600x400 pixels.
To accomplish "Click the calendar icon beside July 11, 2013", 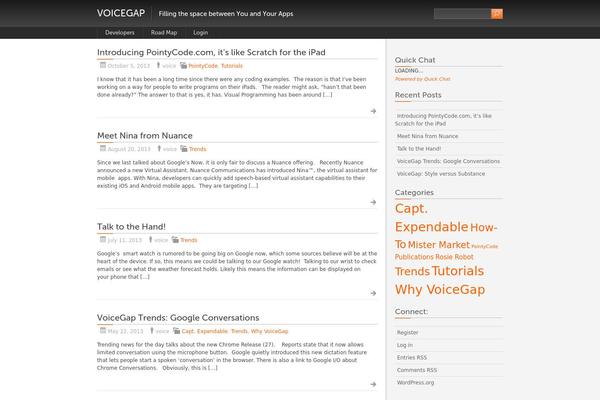I will (103, 240).
